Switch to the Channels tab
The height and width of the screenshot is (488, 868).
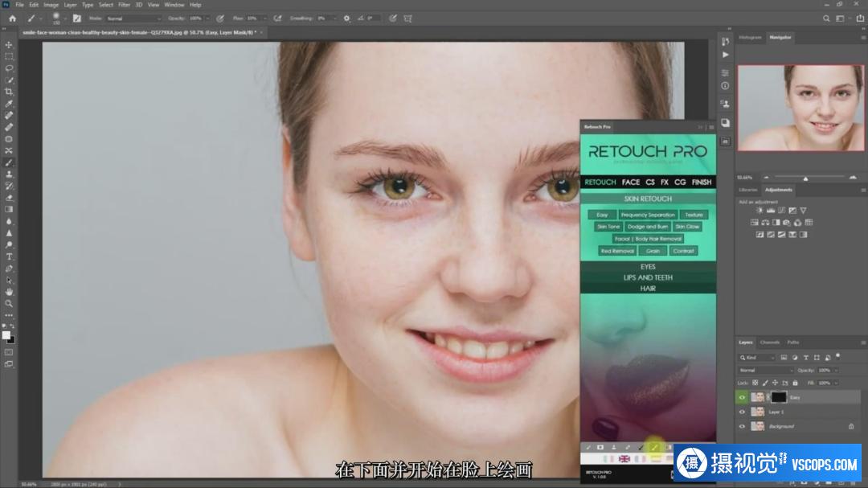[769, 342]
